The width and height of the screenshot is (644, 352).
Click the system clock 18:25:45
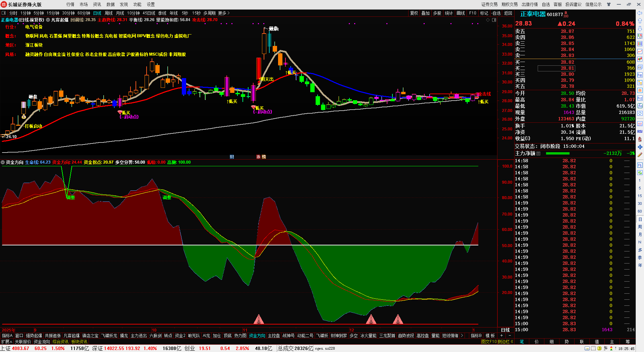tap(627, 349)
